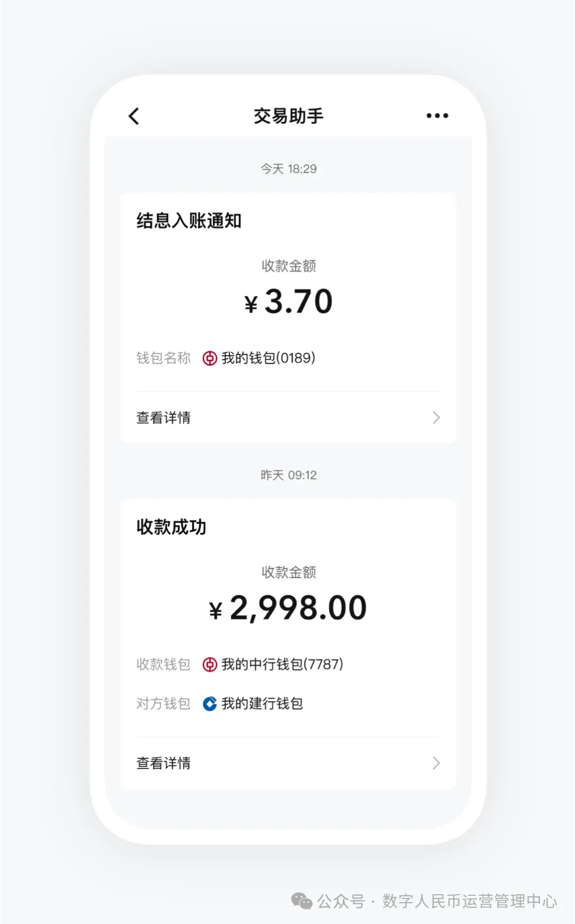This screenshot has width=575, height=924.
Task: Select wallet name 我的钱包(0189)
Action: [268, 358]
